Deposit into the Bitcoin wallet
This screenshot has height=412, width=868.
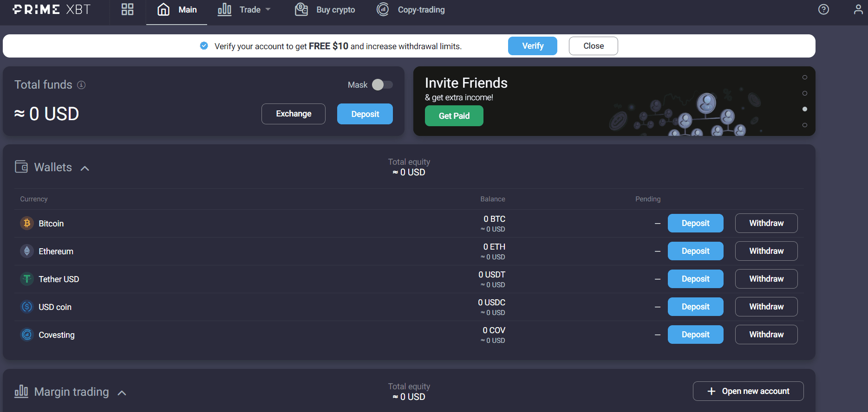coord(696,223)
